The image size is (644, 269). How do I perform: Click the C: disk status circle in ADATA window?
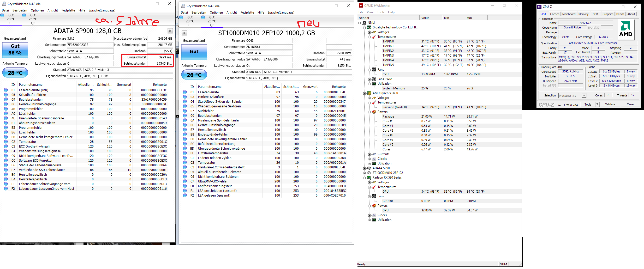(x=2, y=15)
